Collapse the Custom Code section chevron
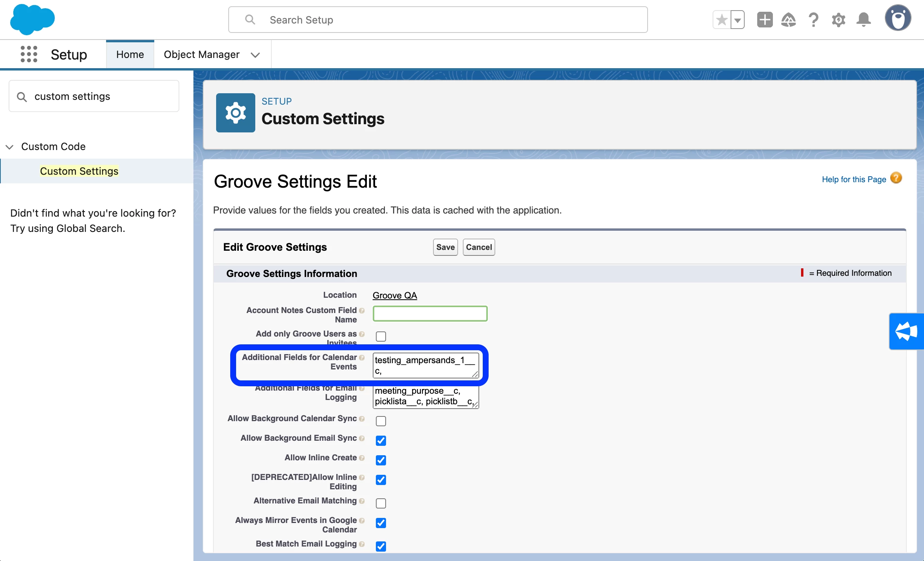The width and height of the screenshot is (924, 561). click(x=9, y=147)
